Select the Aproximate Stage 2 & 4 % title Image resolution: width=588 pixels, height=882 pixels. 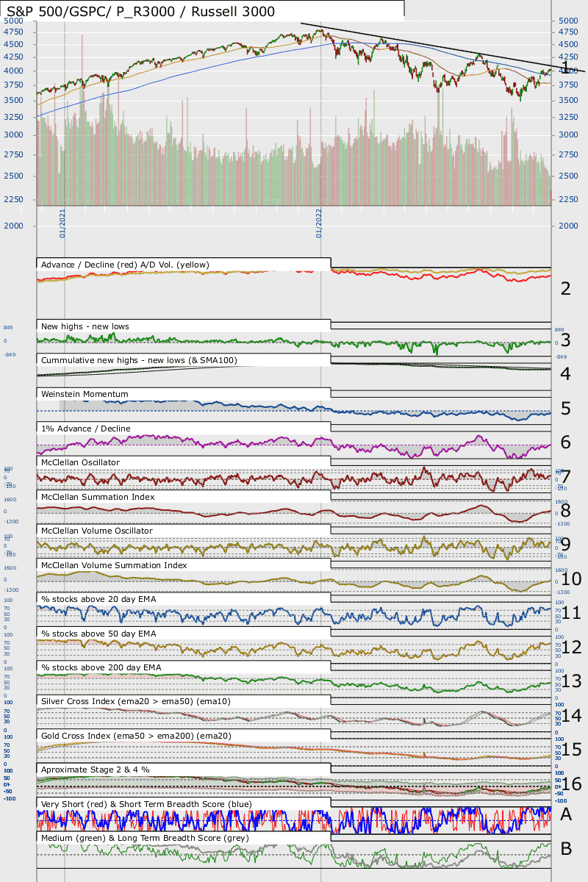pyautogui.click(x=96, y=769)
